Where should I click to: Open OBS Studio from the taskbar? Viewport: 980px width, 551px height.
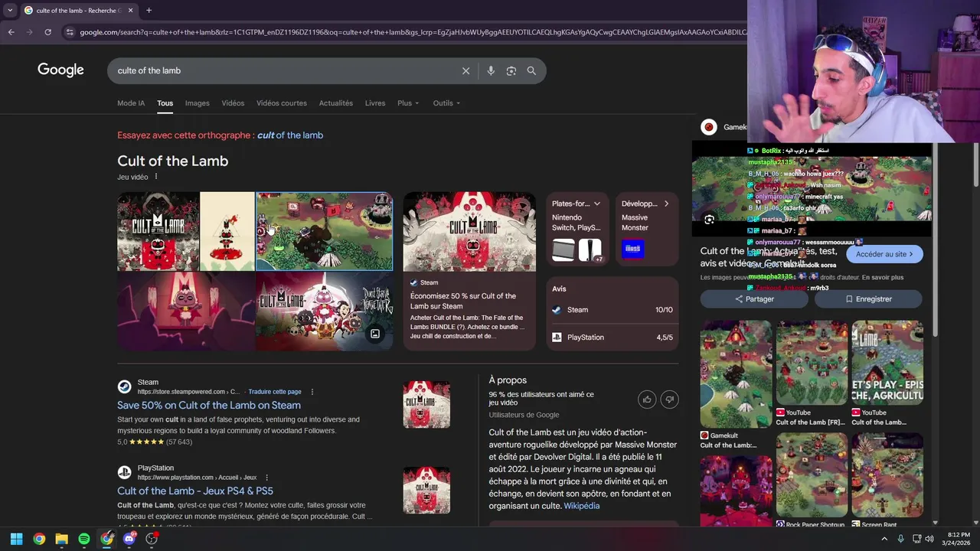click(152, 539)
